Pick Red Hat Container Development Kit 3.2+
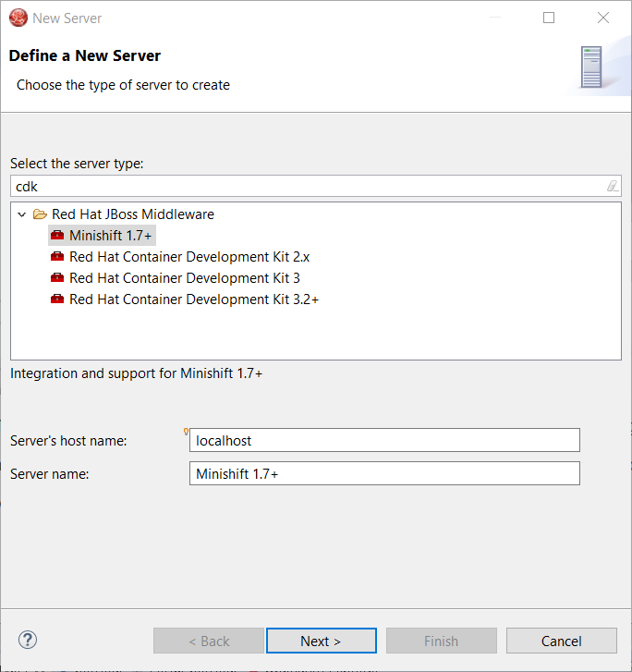The image size is (632, 672). tap(193, 299)
